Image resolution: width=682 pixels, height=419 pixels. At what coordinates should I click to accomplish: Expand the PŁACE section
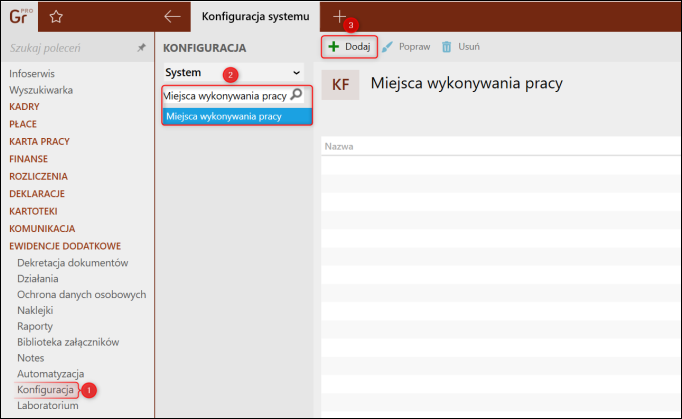[23, 124]
